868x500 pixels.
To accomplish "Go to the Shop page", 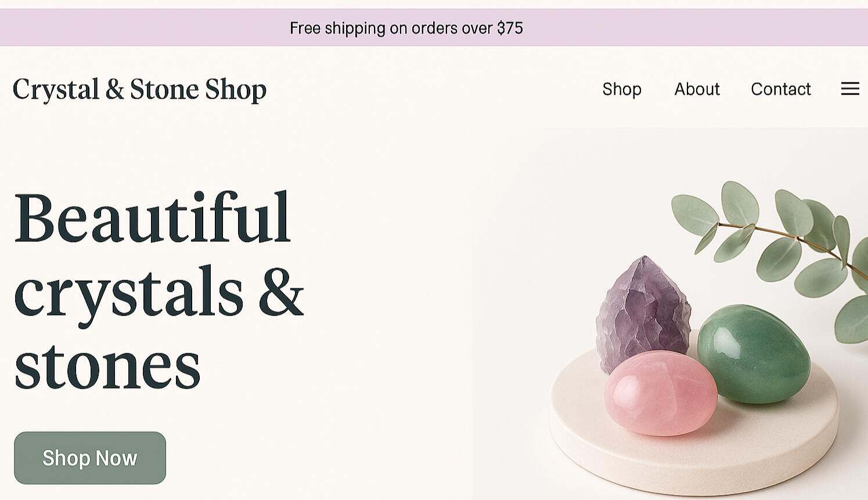I will click(622, 89).
